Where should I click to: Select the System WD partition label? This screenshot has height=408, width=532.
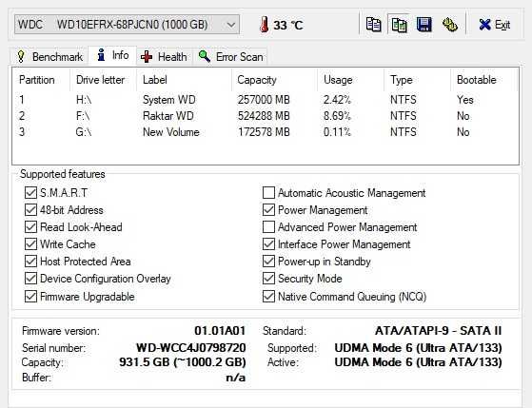click(169, 100)
